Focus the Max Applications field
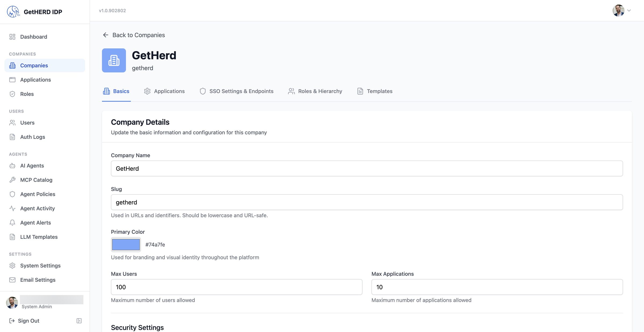The height and width of the screenshot is (332, 644). coord(497,287)
